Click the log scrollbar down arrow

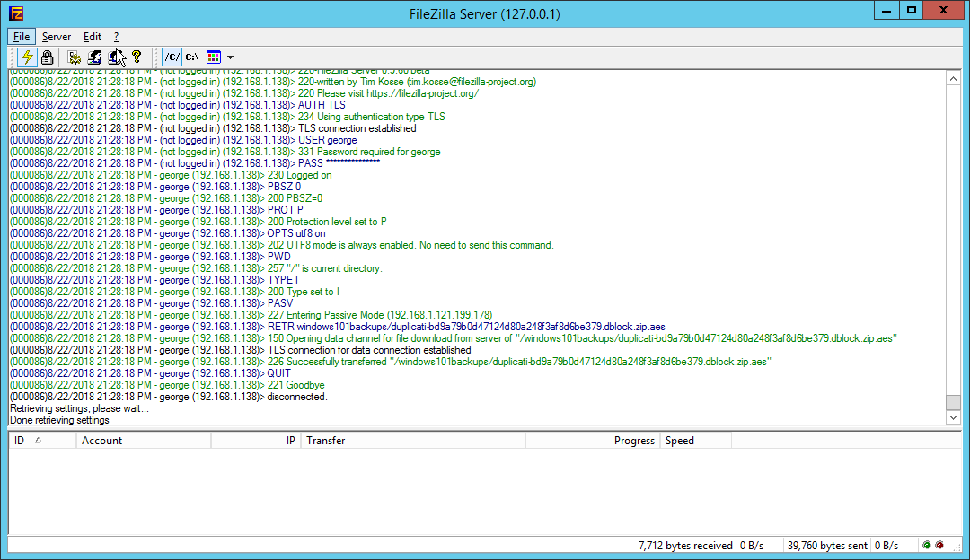click(953, 418)
